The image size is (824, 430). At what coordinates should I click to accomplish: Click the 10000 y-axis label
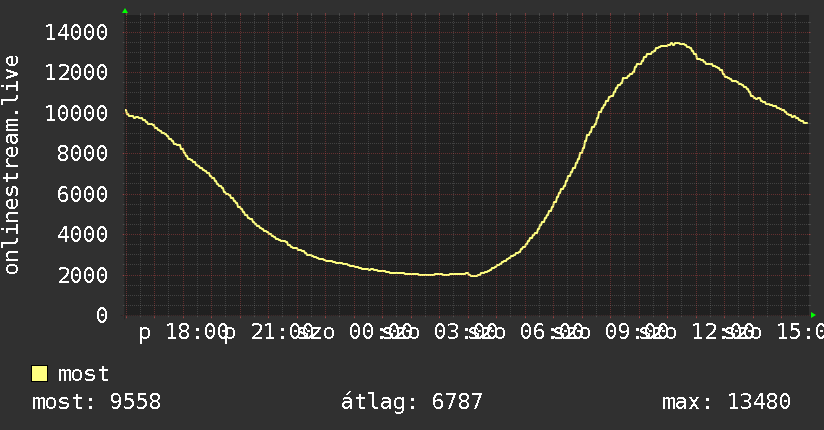[76, 113]
